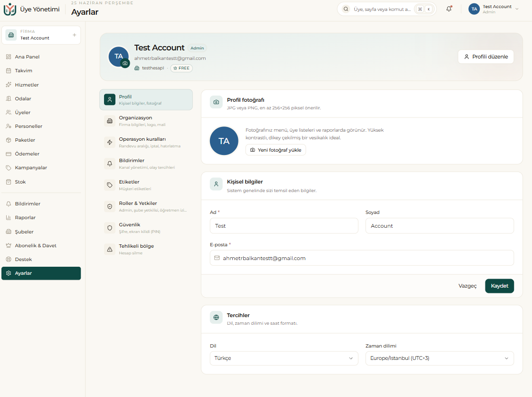The width and height of the screenshot is (532, 397).
Task: Click the Operasyon kuralları lightning icon
Action: (x=110, y=142)
